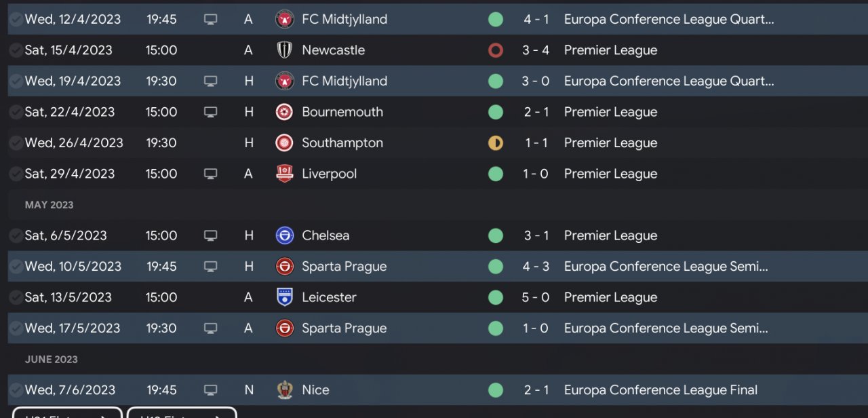The width and height of the screenshot is (868, 418).
Task: Toggle the checkmark on the Sat 6/5/2023 fixture
Action: pos(15,235)
